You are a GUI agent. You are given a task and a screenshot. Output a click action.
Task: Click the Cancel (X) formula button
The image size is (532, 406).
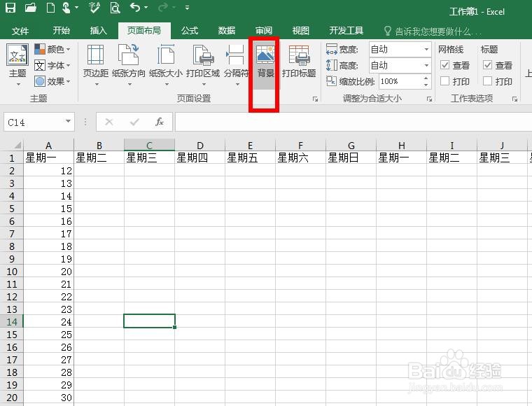click(109, 122)
